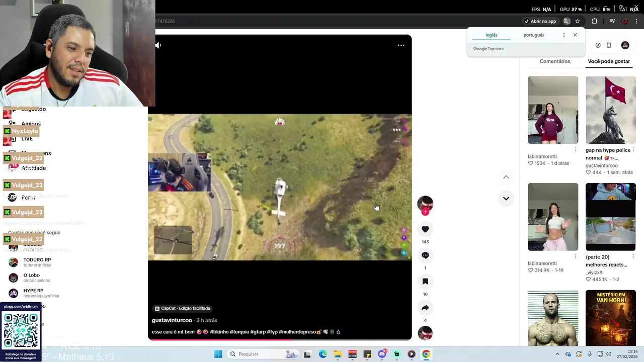The image size is (644, 362).
Task: Open Turkish flag wolf video thumbnail
Action: click(x=611, y=110)
